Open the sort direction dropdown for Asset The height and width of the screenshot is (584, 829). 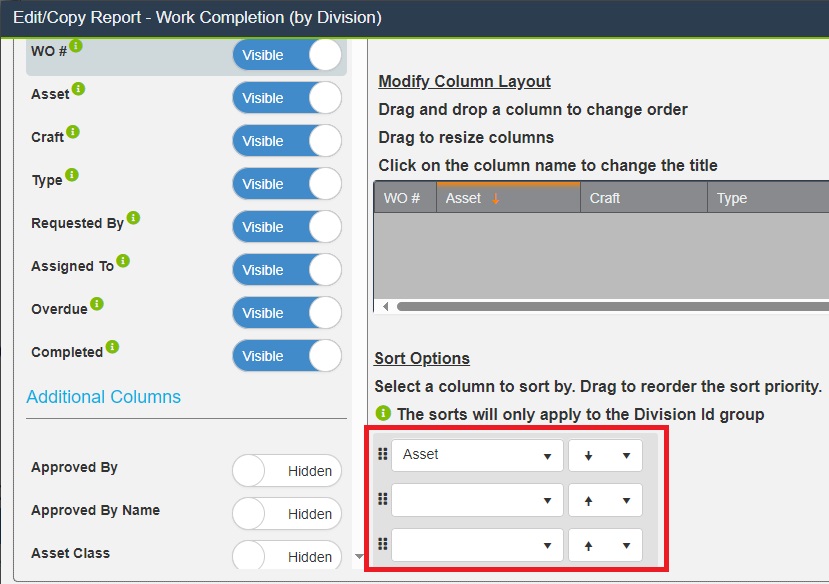[x=605, y=455]
